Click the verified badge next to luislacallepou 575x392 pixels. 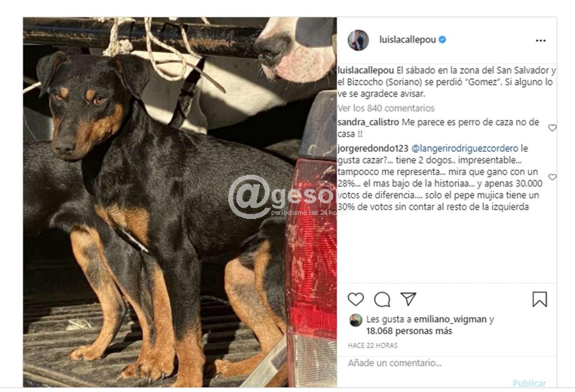[x=442, y=40]
